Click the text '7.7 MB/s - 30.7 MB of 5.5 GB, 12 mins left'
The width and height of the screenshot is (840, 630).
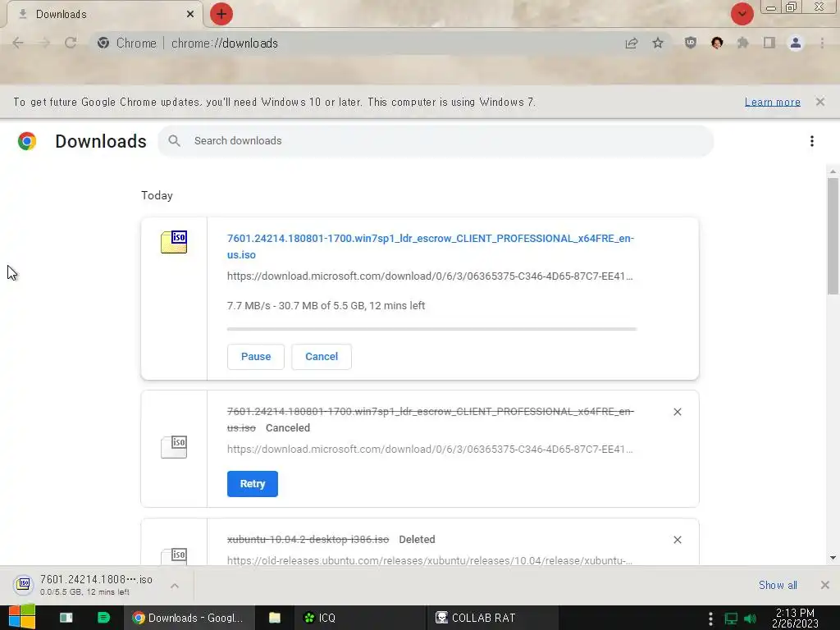(326, 306)
